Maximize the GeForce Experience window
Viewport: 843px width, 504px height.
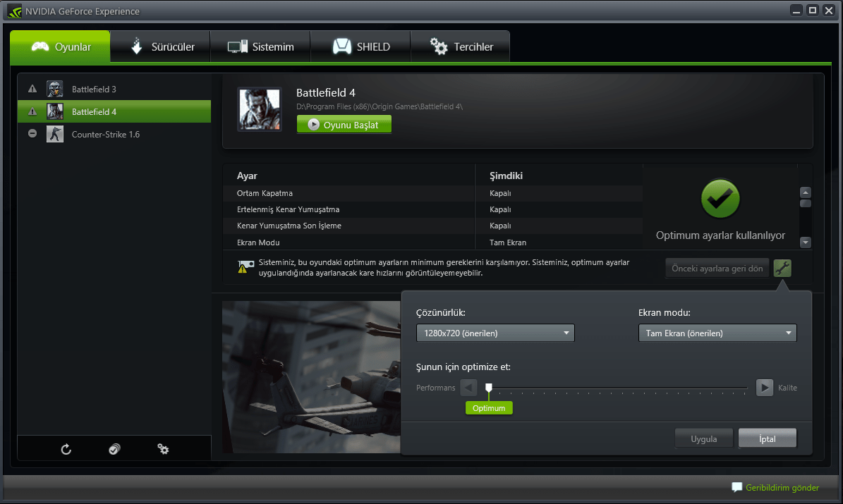[x=813, y=10]
